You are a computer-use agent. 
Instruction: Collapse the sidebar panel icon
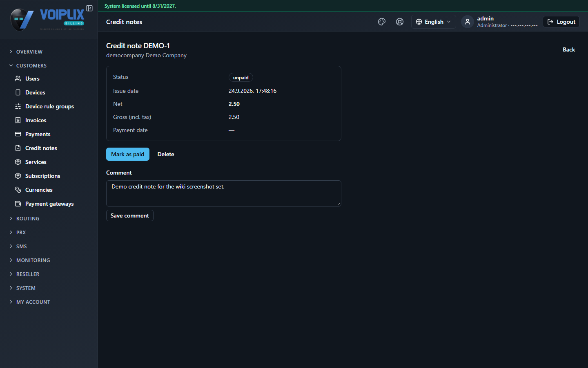tap(89, 8)
